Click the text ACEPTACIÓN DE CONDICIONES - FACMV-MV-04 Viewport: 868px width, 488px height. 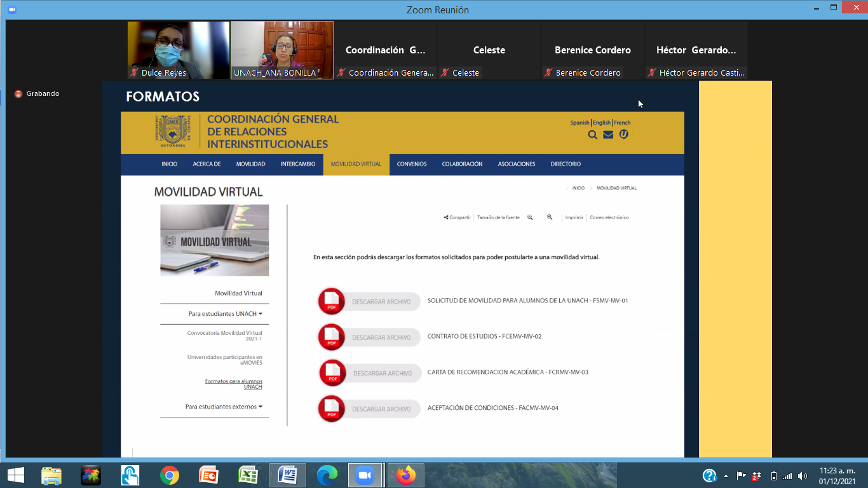point(493,408)
